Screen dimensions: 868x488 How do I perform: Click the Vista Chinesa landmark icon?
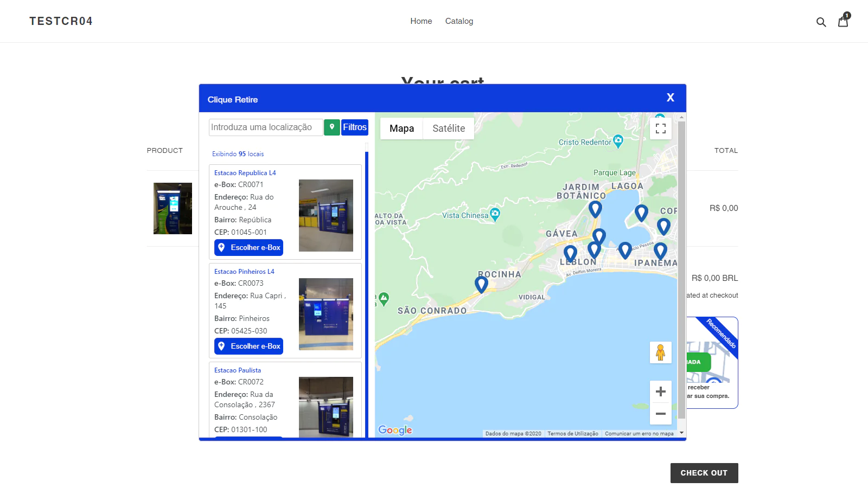[x=495, y=214]
